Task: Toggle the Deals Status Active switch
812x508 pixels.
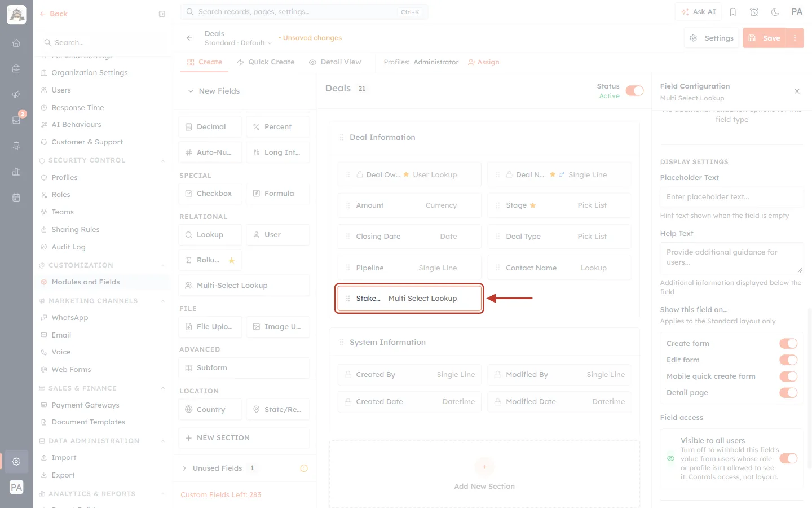Action: tap(634, 91)
